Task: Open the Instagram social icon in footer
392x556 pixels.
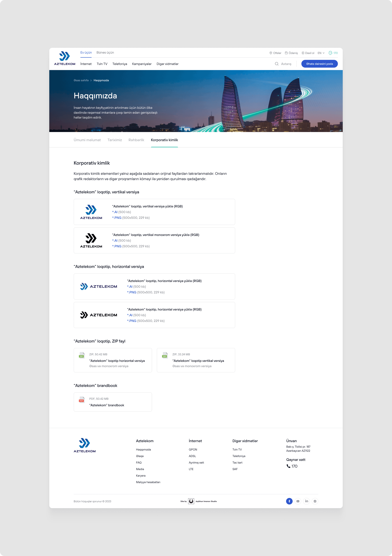Action: pos(315,501)
